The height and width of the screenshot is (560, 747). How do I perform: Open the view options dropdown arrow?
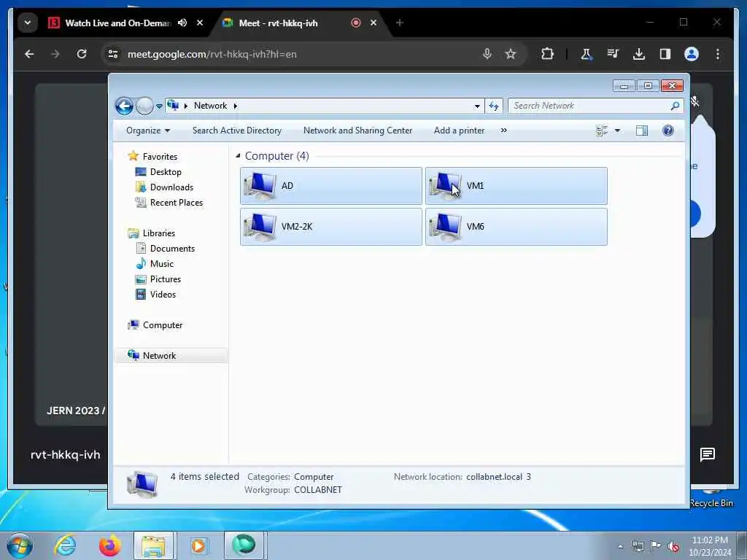[617, 131]
